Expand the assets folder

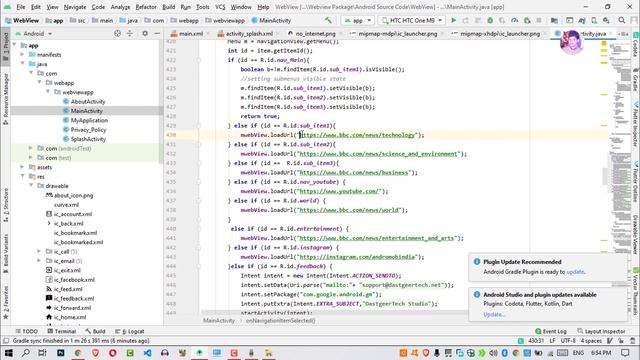[22, 167]
